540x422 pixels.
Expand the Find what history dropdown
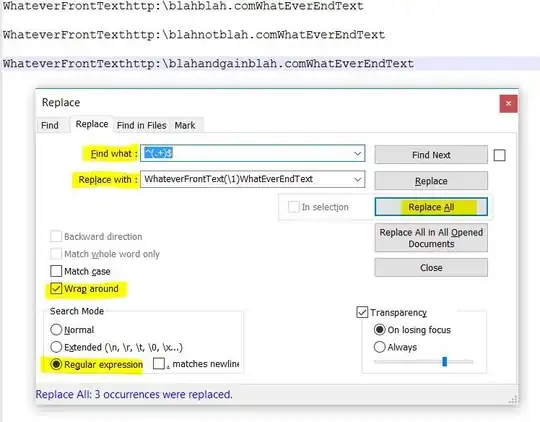coord(358,153)
